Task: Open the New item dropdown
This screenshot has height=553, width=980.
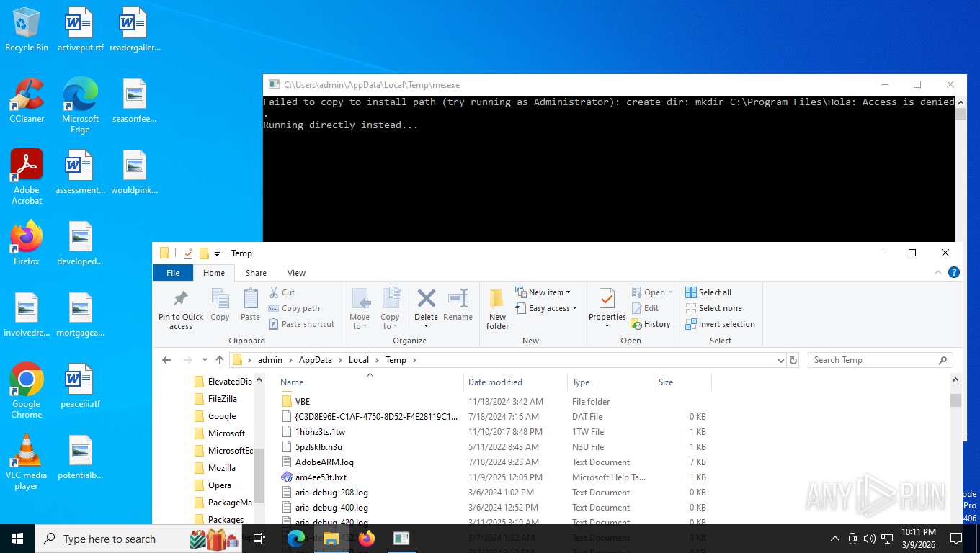Action: [x=543, y=292]
